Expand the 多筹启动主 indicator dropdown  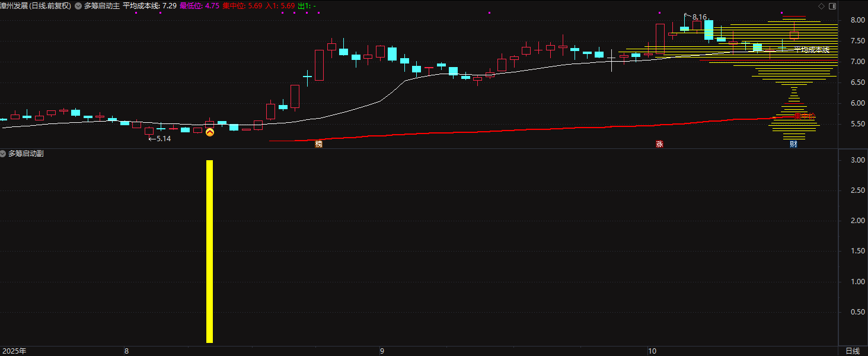[x=79, y=6]
